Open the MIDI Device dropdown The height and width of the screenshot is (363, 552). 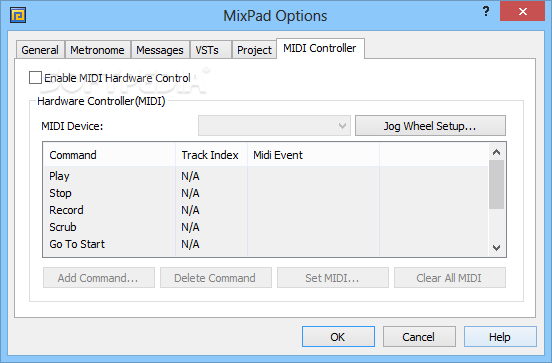click(274, 126)
